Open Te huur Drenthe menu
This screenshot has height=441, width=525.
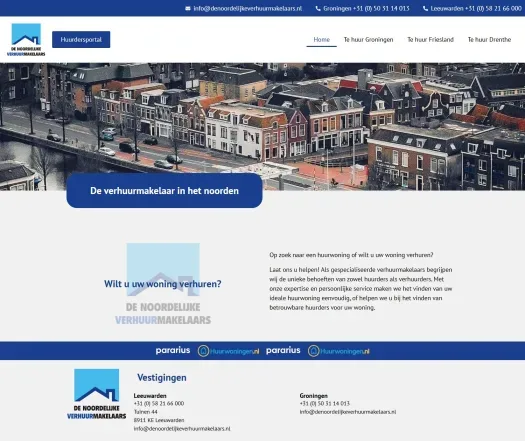[490, 40]
